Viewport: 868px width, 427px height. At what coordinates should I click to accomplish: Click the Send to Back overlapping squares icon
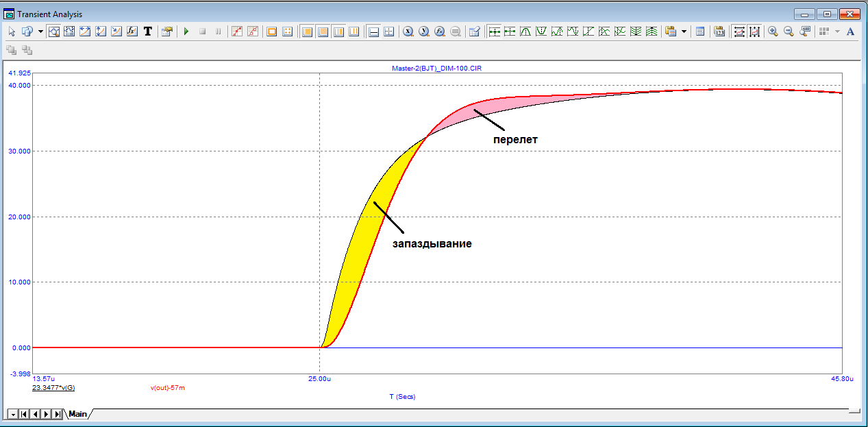[27, 50]
